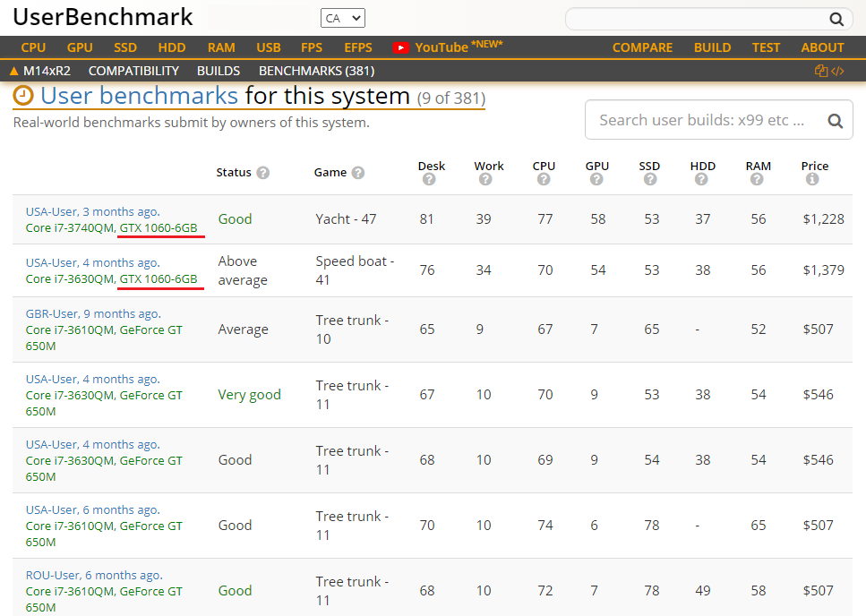Click the help icon under RAM column
The width and height of the screenshot is (866, 616).
coord(757,179)
